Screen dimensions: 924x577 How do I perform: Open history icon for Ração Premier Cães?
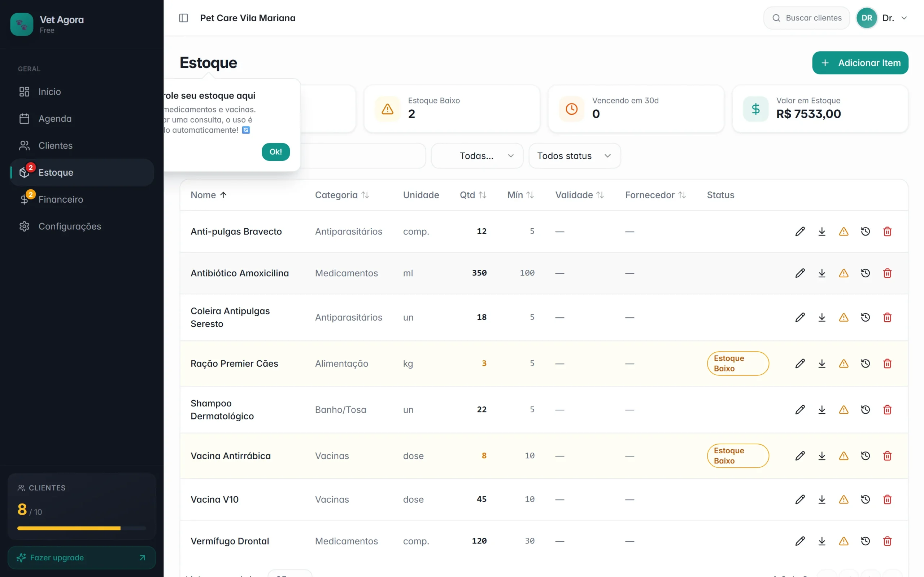(865, 363)
